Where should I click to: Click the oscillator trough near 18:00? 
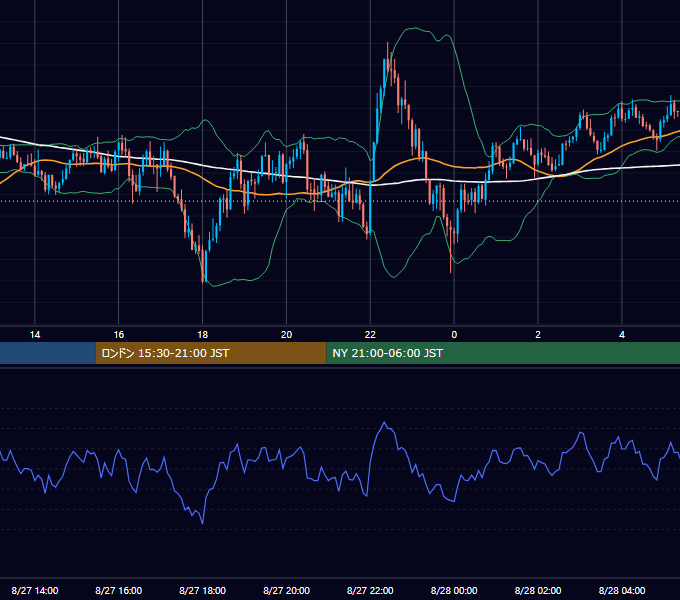pos(203,523)
